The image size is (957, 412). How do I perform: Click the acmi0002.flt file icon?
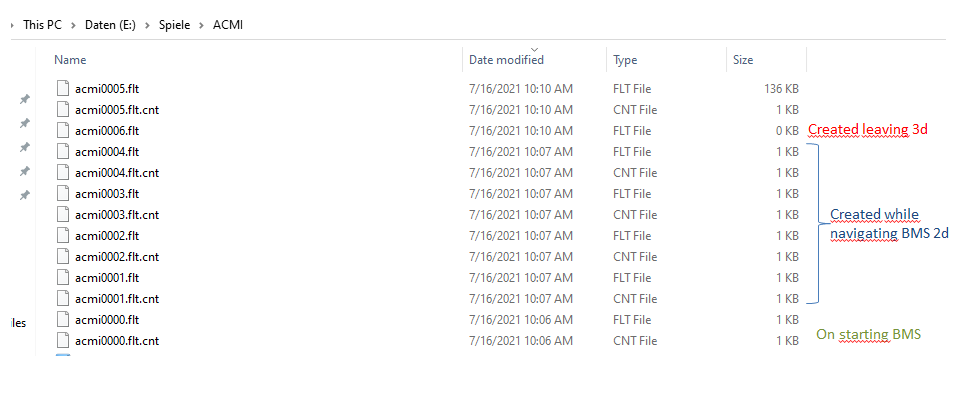click(63, 236)
